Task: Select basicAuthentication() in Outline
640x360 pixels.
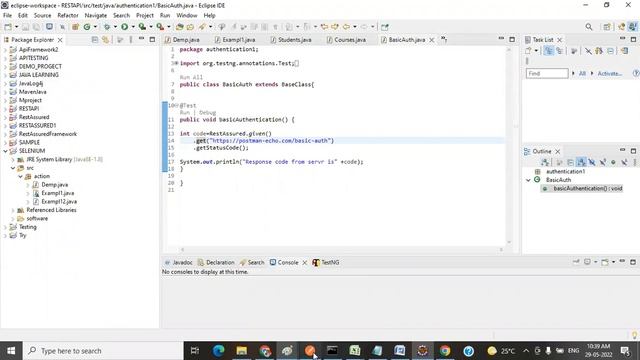Action: point(583,188)
